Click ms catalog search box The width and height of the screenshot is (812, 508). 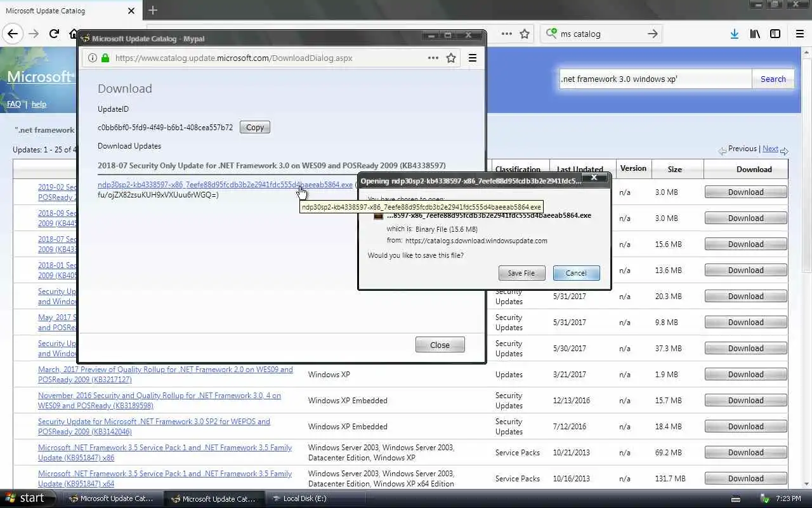point(599,34)
